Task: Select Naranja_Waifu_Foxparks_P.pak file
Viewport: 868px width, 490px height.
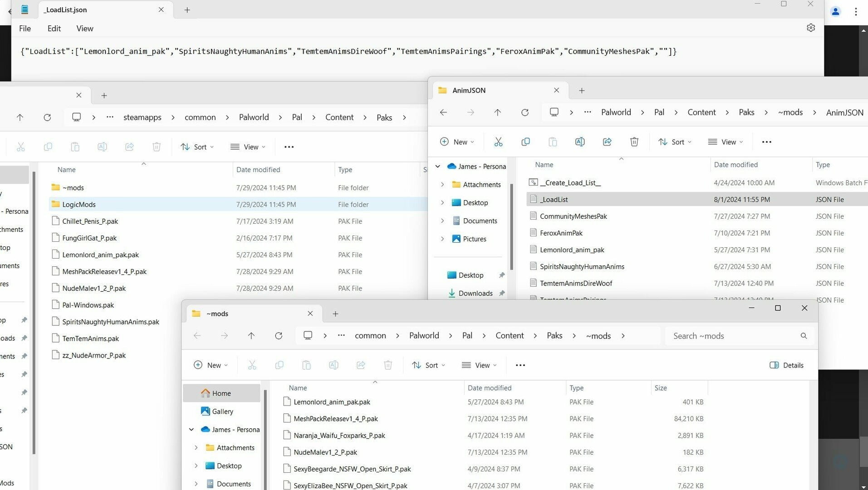Action: (x=339, y=436)
